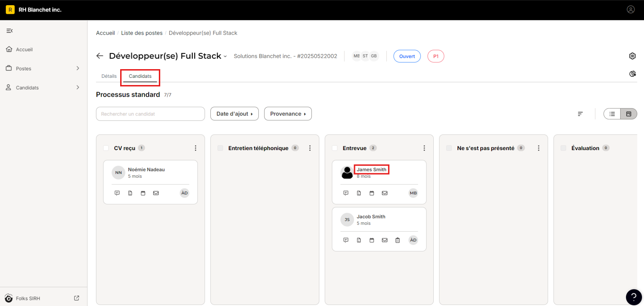Open Folks SIRH external link icon
This screenshot has width=644, height=306.
pyautogui.click(x=77, y=298)
